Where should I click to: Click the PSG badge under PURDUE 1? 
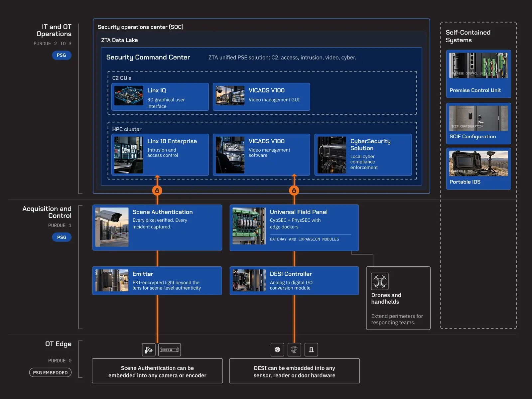click(x=62, y=237)
